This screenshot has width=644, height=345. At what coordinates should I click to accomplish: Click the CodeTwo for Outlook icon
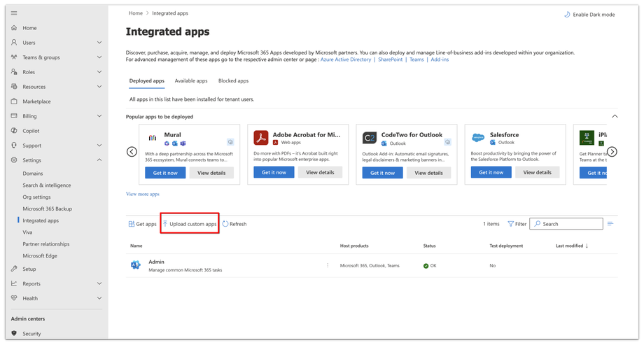(x=370, y=138)
